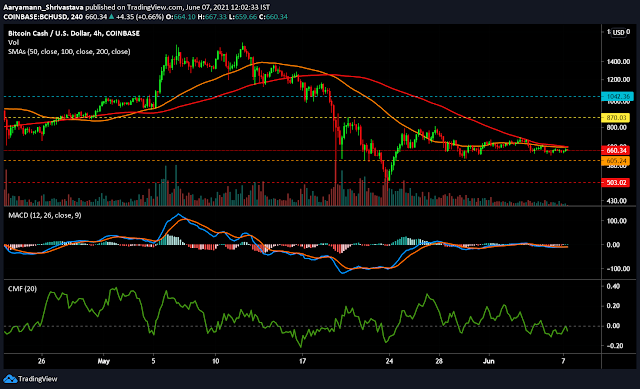The width and height of the screenshot is (640, 389).
Task: Click the 800.00 price axis tick
Action: pyautogui.click(x=617, y=128)
